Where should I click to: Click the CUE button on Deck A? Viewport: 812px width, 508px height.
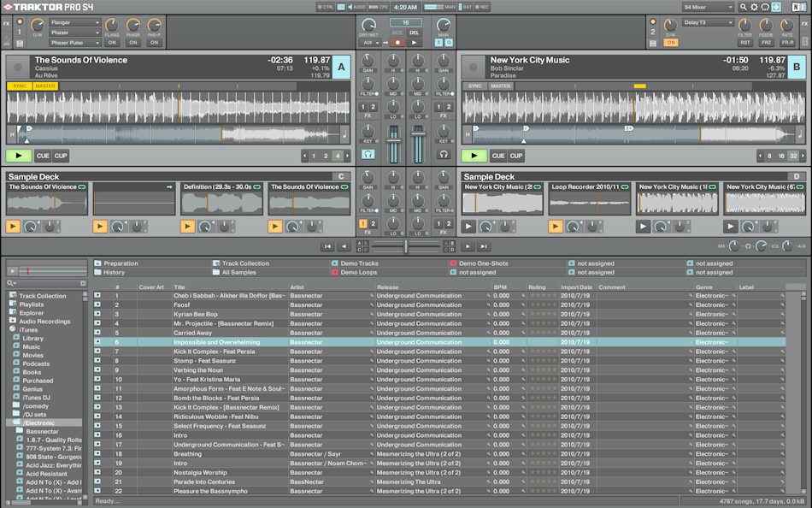click(43, 156)
